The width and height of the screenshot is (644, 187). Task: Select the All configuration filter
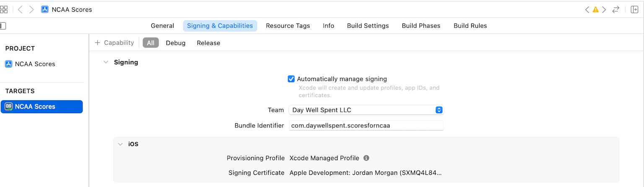click(151, 43)
